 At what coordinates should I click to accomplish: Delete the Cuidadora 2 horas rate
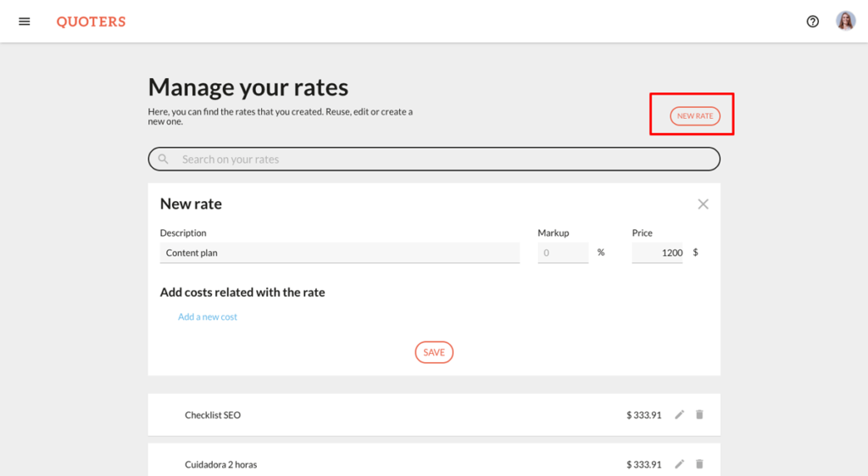coord(699,464)
